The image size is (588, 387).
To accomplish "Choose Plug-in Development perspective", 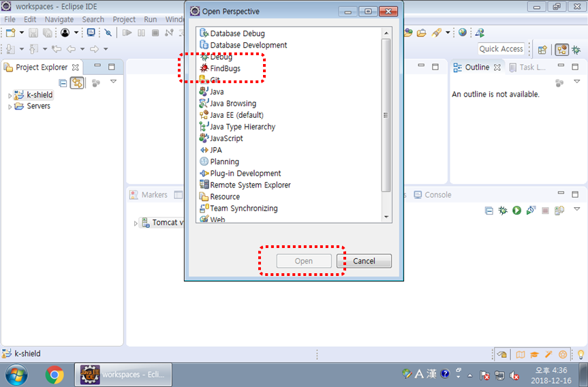I will point(241,173).
